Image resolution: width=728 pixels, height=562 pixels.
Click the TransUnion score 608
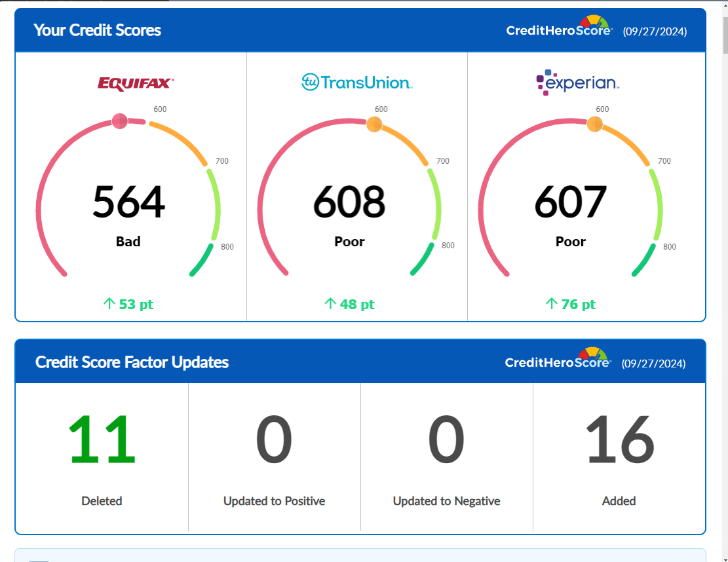click(x=349, y=202)
